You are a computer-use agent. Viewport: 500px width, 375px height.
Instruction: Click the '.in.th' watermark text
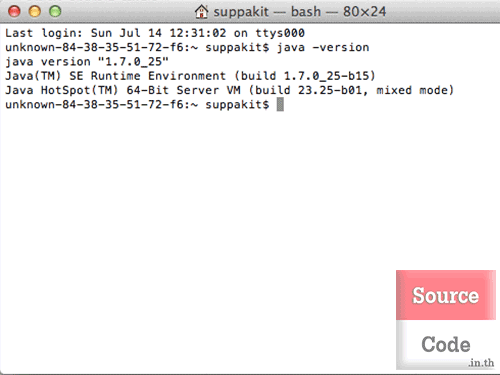(x=481, y=363)
